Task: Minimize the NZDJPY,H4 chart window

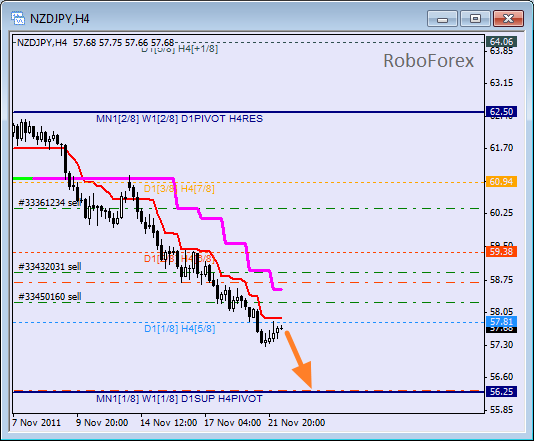Action: click(442, 18)
